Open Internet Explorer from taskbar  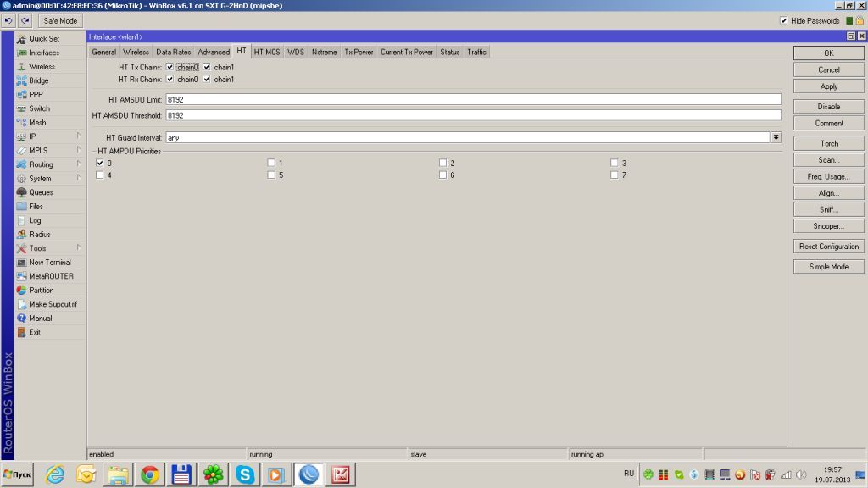[x=55, y=474]
